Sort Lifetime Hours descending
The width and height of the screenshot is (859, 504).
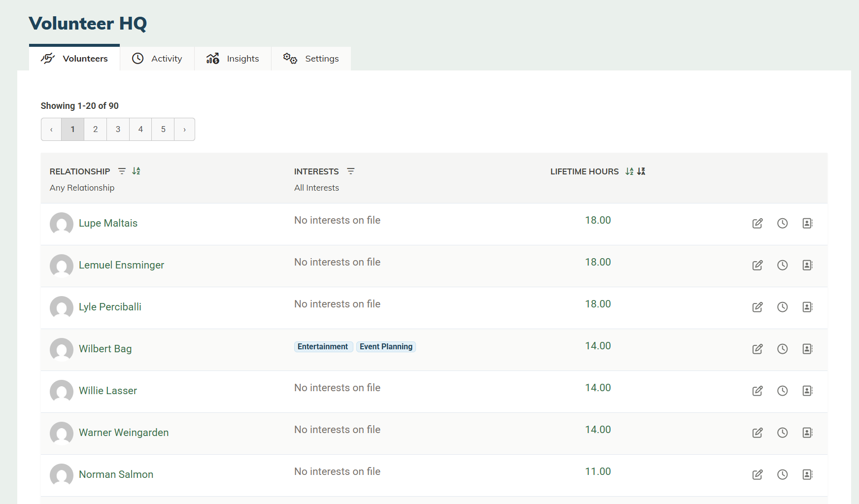(x=641, y=171)
